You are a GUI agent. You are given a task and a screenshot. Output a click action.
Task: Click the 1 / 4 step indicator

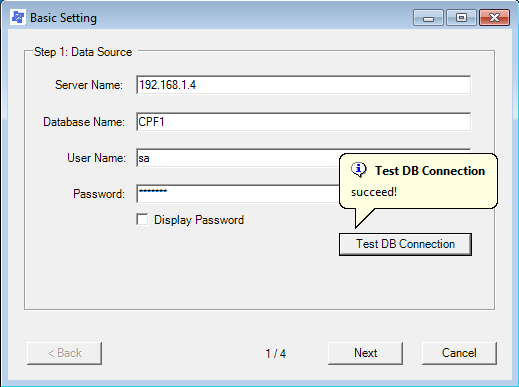coord(276,354)
